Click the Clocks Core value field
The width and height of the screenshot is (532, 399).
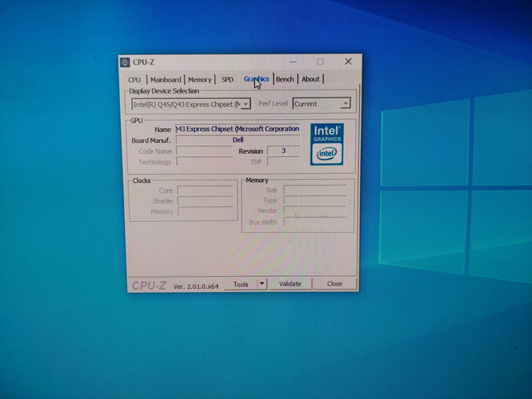205,191
